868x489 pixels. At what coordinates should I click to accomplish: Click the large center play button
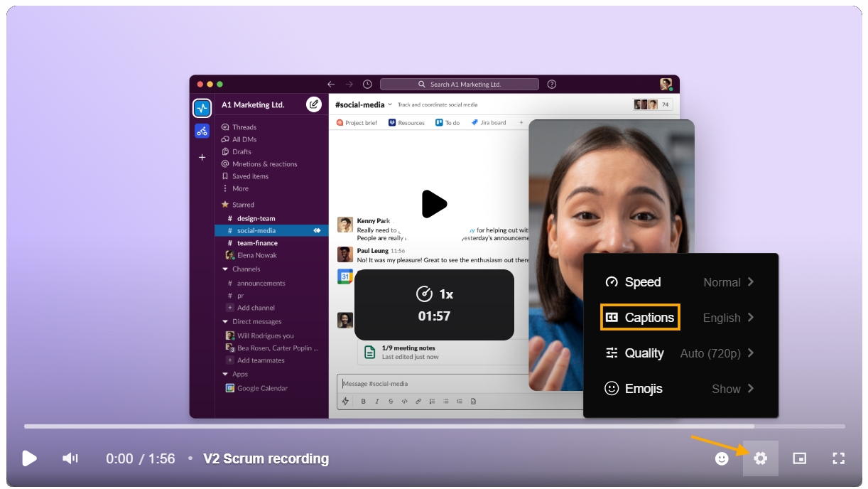coord(433,205)
